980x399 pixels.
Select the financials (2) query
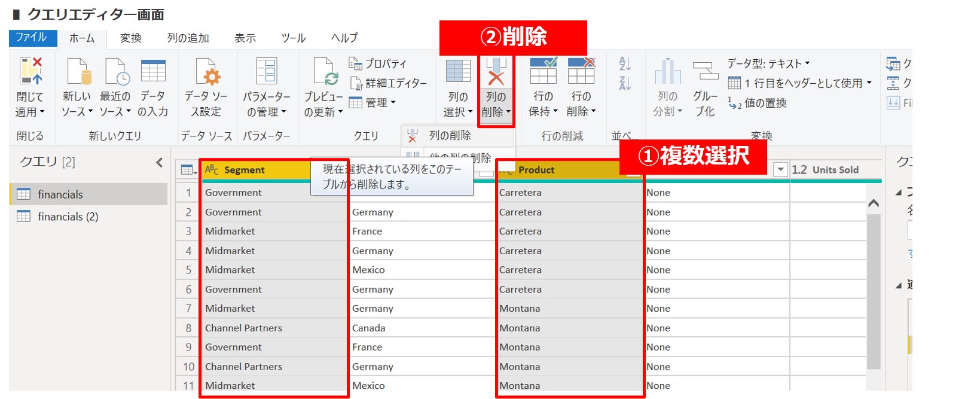click(x=68, y=217)
